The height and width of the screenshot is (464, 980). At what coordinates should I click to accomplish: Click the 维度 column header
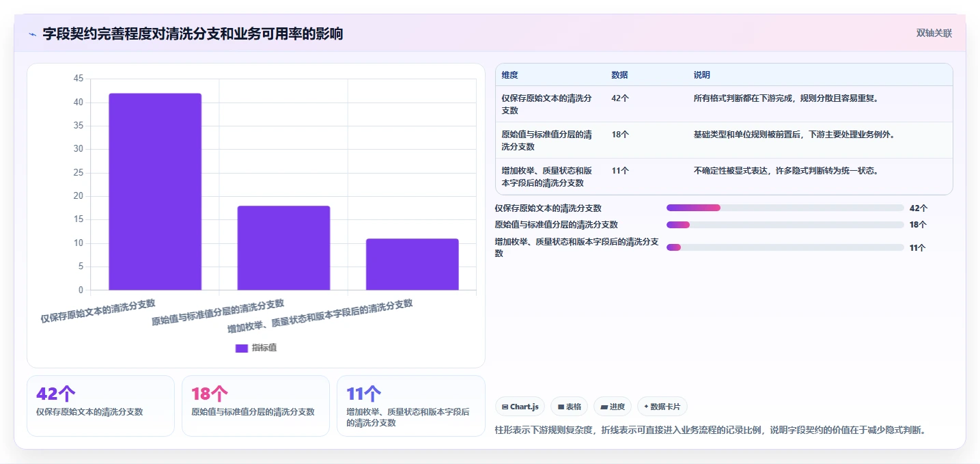(x=509, y=75)
